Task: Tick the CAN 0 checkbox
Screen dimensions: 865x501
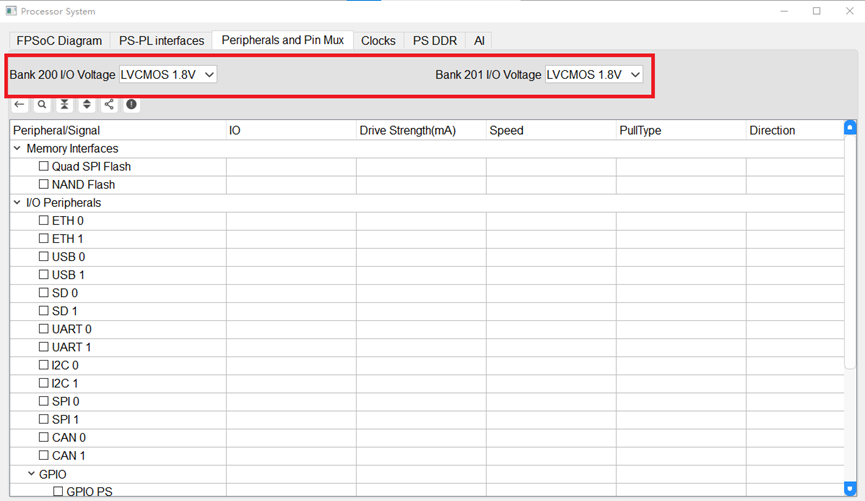Action: 44,437
